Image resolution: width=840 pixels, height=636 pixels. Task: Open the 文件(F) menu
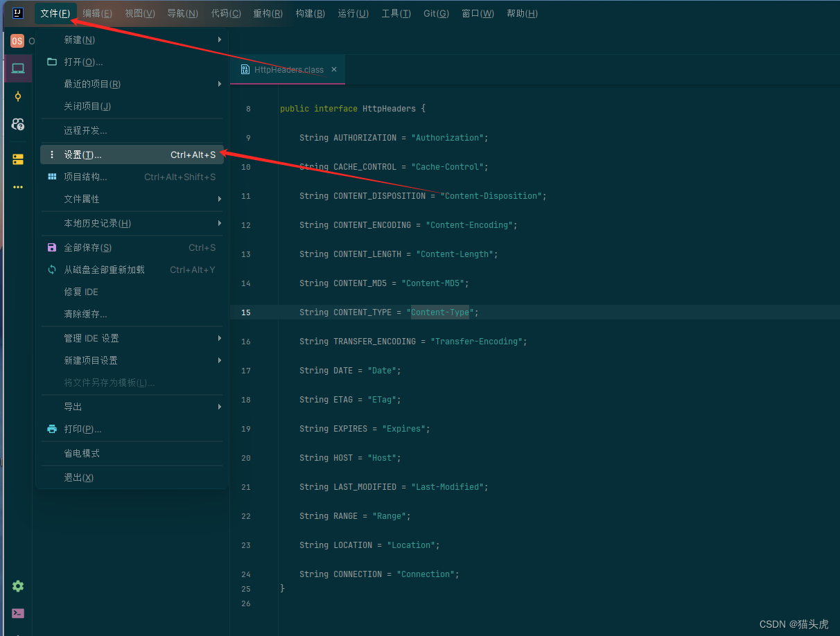[x=55, y=13]
